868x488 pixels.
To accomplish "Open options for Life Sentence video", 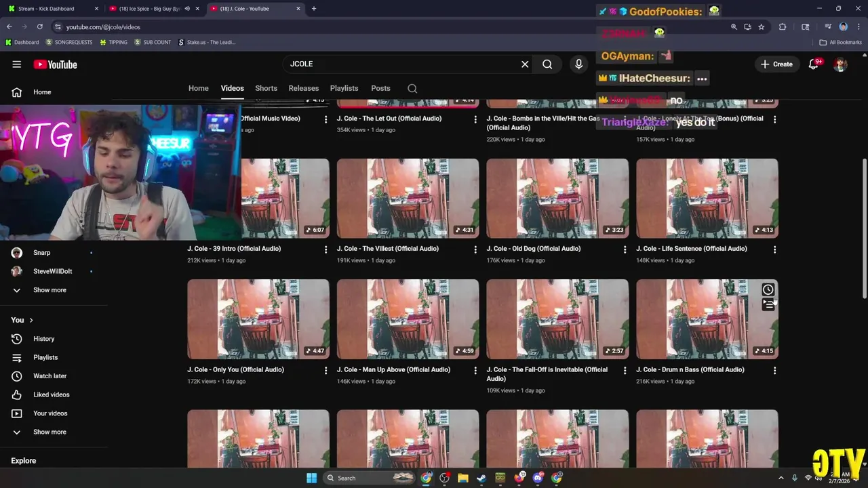I will tap(774, 249).
